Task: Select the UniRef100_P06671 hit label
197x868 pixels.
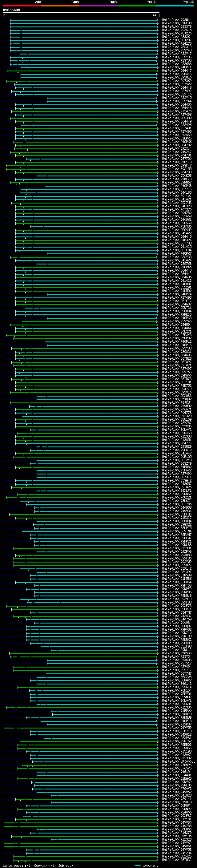Action: (x=177, y=410)
